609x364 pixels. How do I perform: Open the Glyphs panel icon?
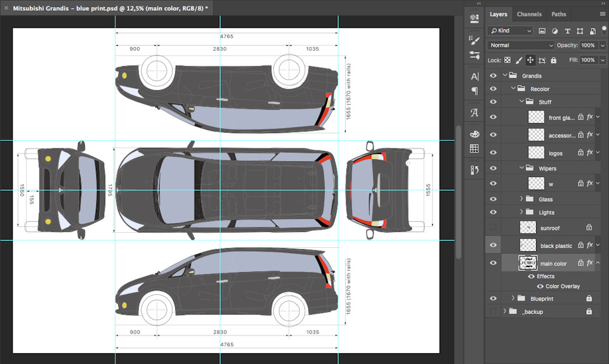475,112
